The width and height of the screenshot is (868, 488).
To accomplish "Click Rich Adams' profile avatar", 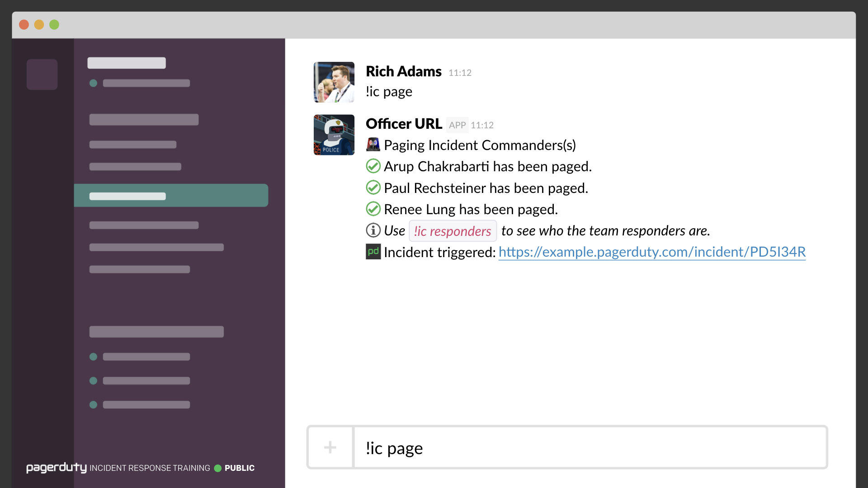I will pyautogui.click(x=334, y=82).
